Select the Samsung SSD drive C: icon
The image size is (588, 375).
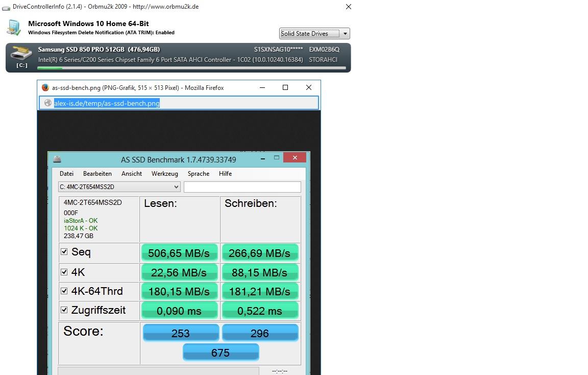(21, 54)
